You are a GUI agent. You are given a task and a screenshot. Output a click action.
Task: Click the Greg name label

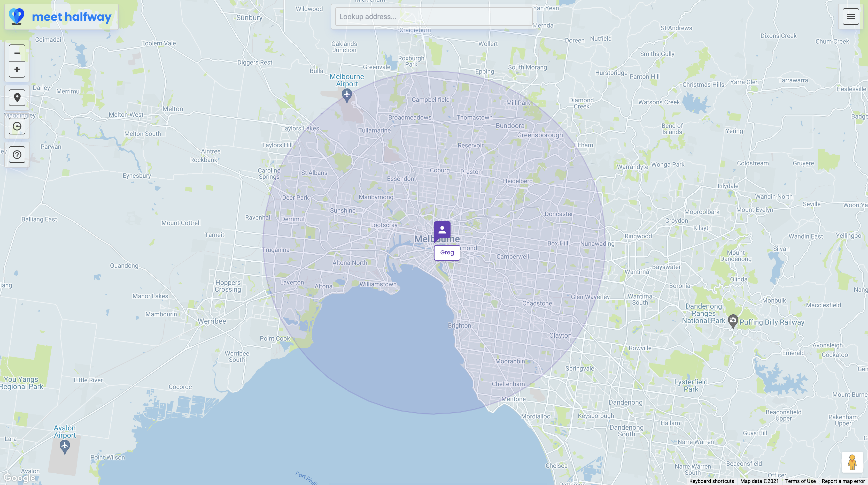(x=447, y=253)
